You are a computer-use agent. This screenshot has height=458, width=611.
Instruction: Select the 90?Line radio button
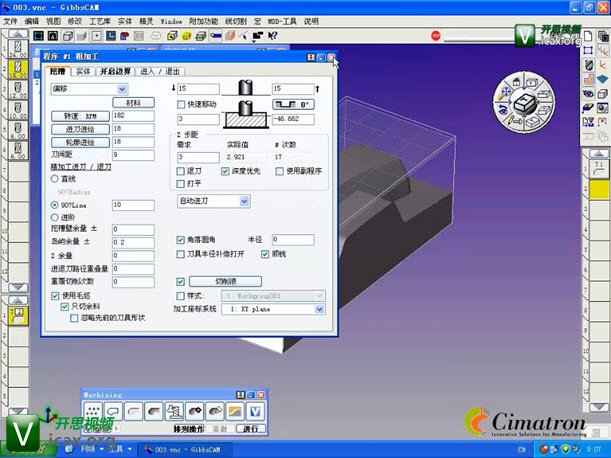[x=55, y=205]
